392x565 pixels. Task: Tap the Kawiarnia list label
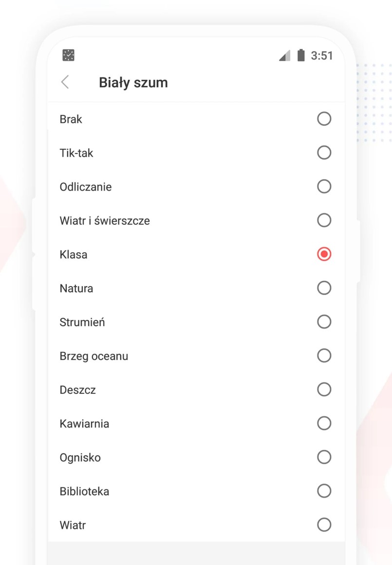[x=84, y=424]
